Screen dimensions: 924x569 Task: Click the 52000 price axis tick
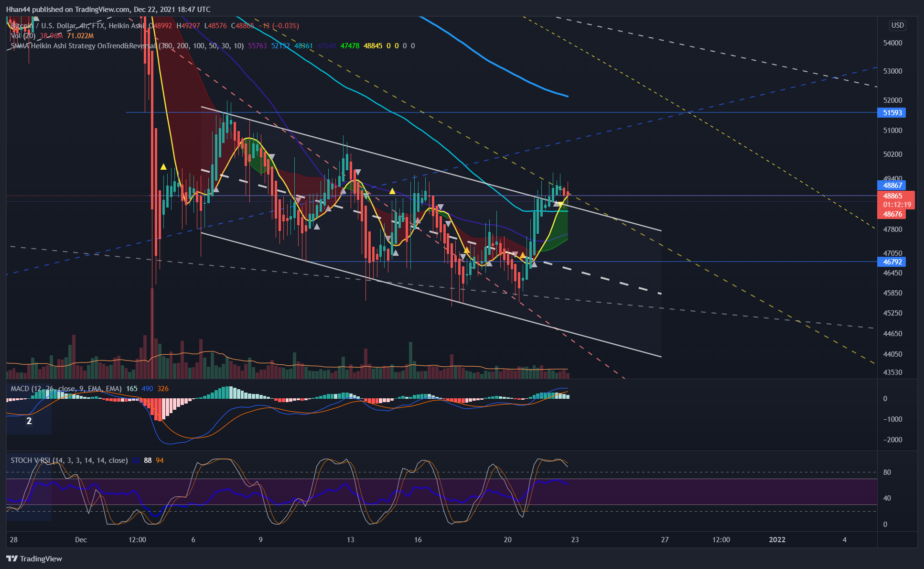tap(892, 100)
